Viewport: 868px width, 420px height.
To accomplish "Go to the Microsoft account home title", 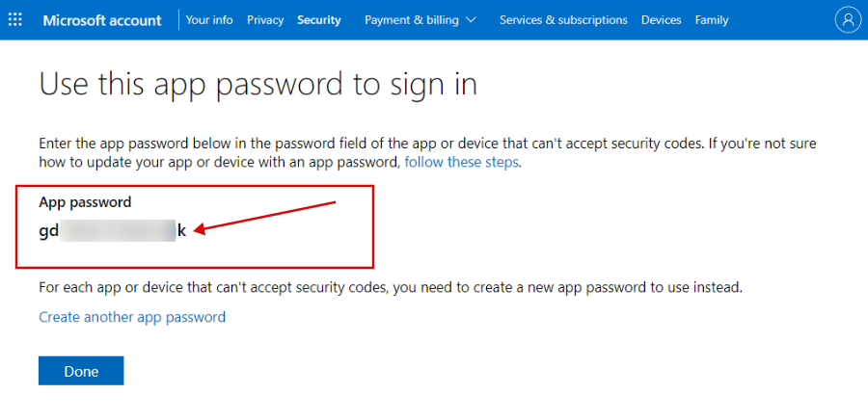I will [x=102, y=20].
